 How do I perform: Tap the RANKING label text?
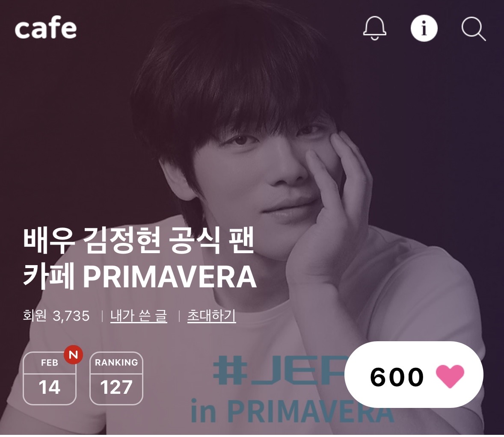[x=116, y=363]
